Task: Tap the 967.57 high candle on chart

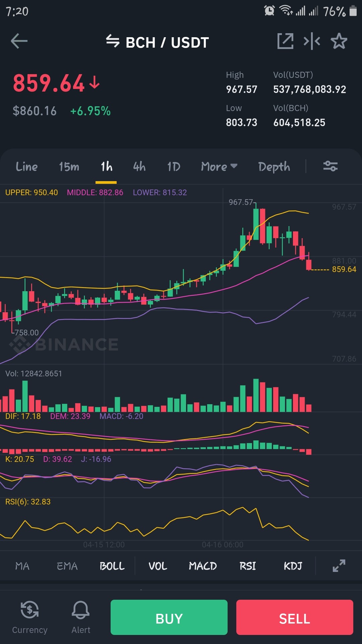Action: tap(256, 224)
